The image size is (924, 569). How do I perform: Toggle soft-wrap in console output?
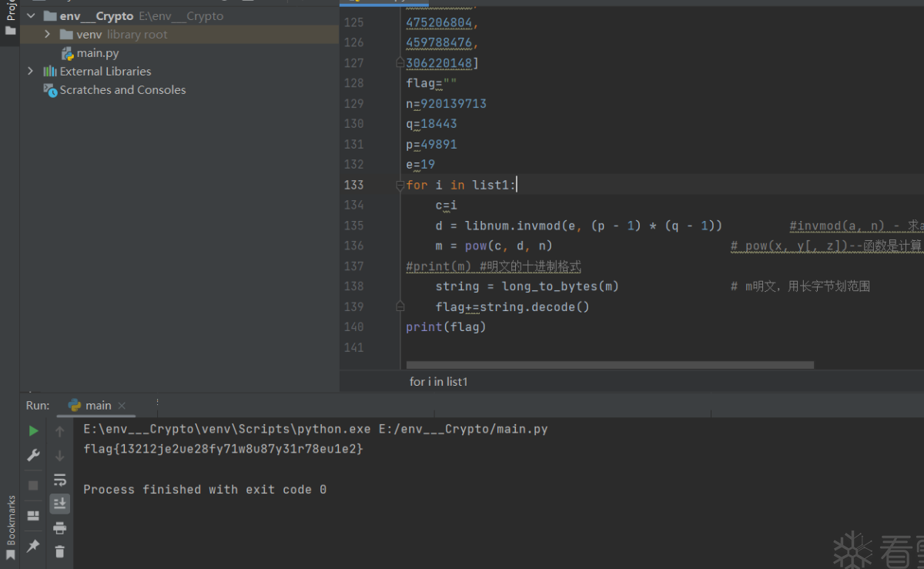pyautogui.click(x=59, y=480)
